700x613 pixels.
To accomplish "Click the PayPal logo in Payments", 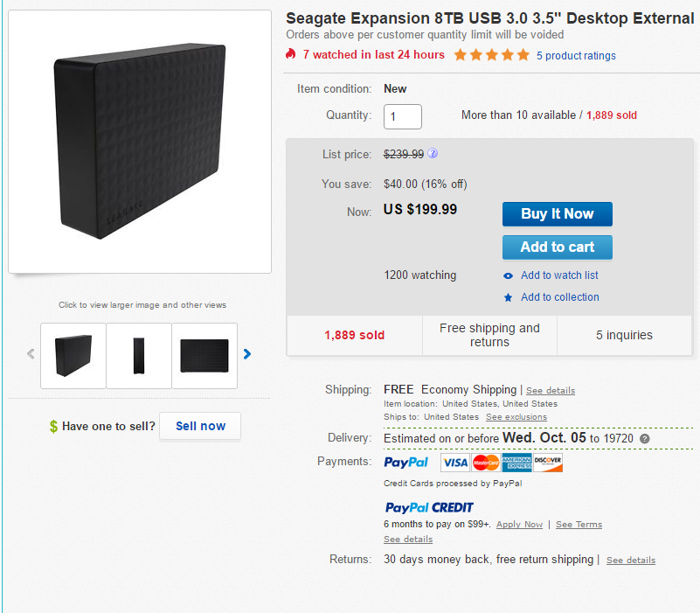I will pos(406,462).
